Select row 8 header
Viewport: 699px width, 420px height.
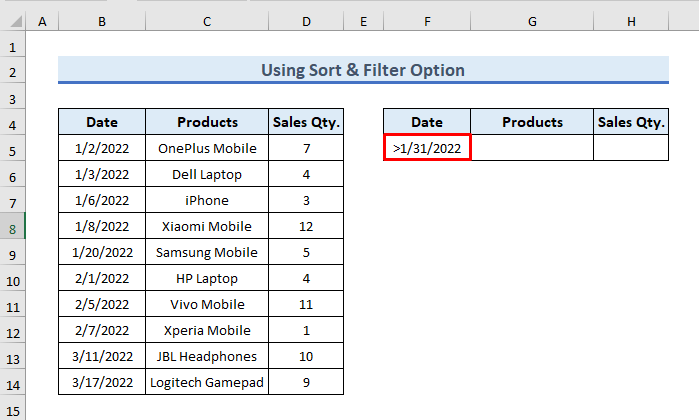pyautogui.click(x=13, y=227)
